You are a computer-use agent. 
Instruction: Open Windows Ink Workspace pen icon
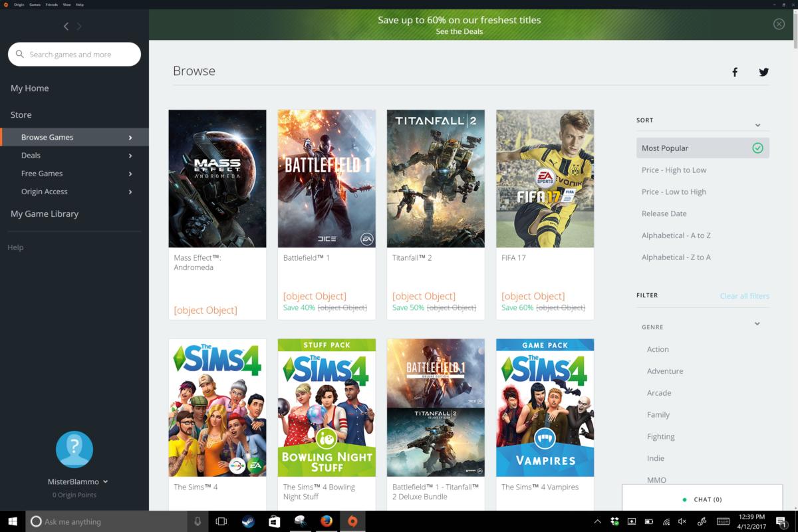[x=702, y=521]
